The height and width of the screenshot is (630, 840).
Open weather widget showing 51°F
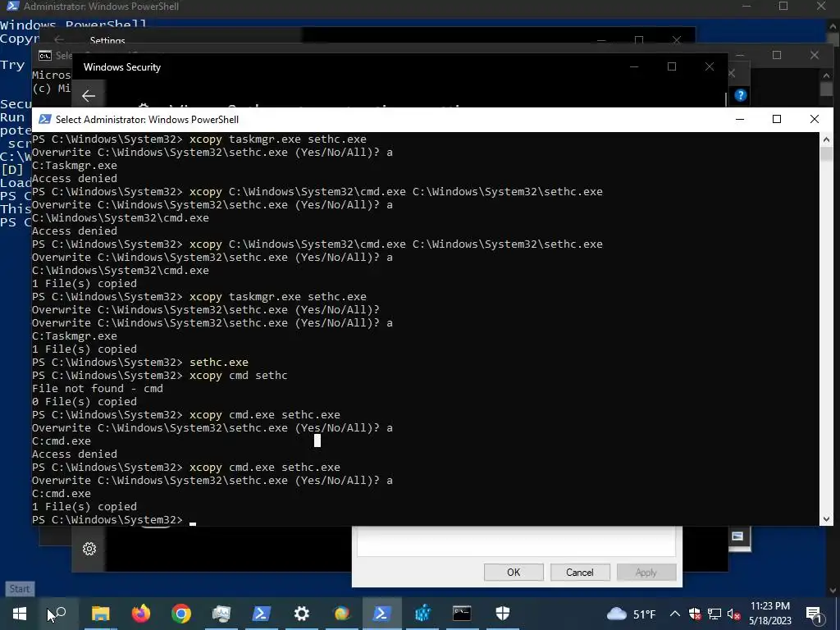(631, 614)
